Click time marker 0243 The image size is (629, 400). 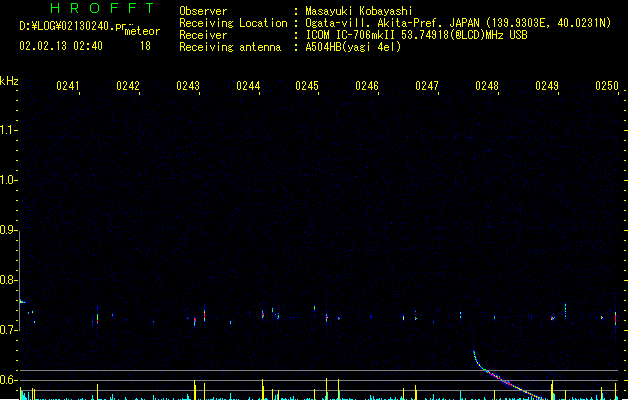(188, 86)
